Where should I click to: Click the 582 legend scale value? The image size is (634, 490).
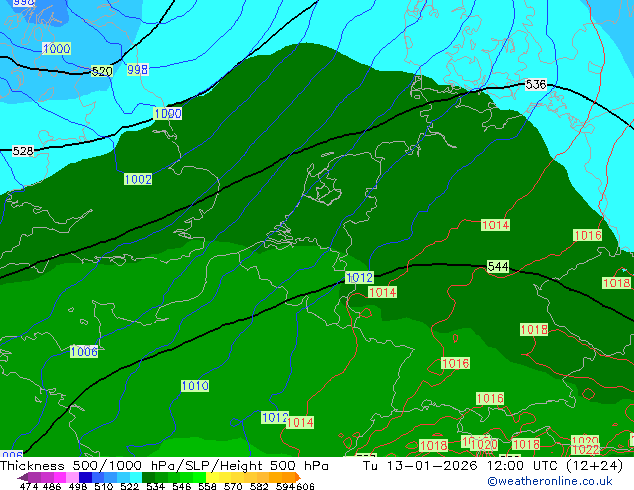pyautogui.click(x=259, y=486)
